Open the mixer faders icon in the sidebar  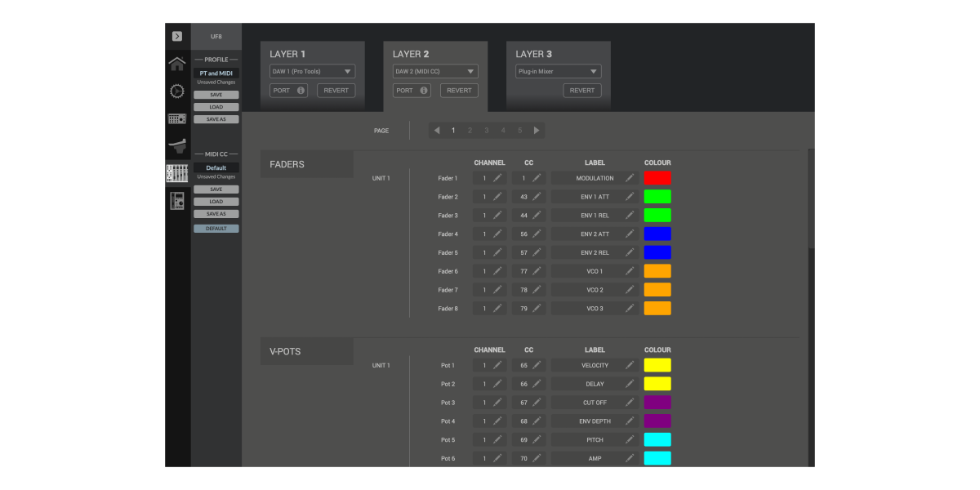point(176,173)
